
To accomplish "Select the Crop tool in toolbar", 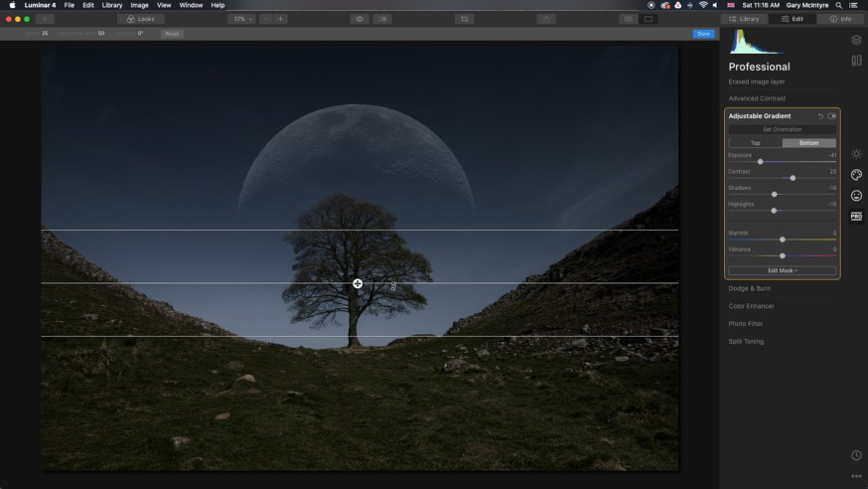I will tap(464, 19).
